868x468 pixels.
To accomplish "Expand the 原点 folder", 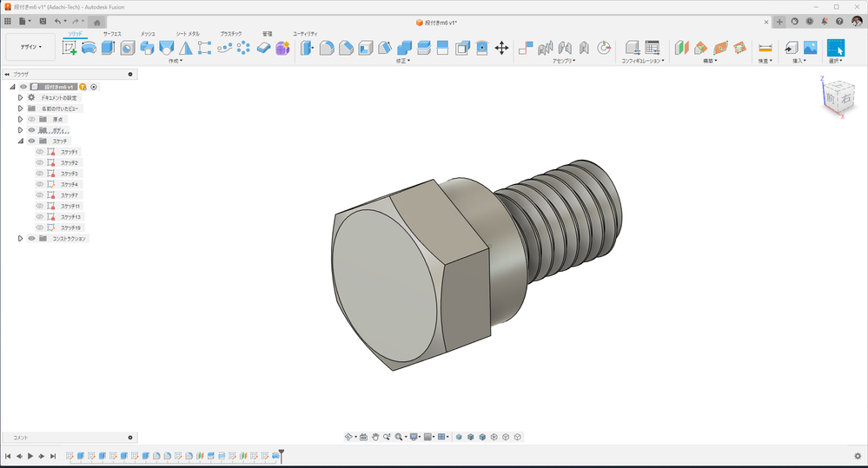I will tap(21, 119).
